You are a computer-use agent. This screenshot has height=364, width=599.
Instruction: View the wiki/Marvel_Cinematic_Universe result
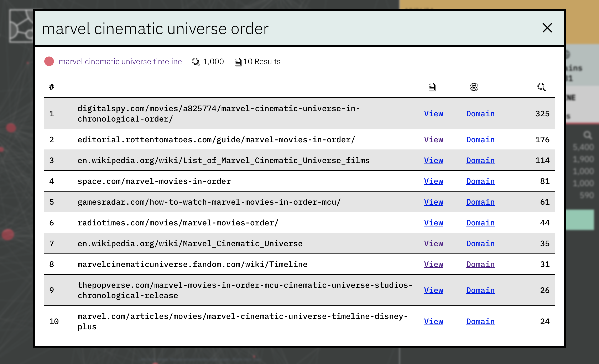tap(433, 243)
